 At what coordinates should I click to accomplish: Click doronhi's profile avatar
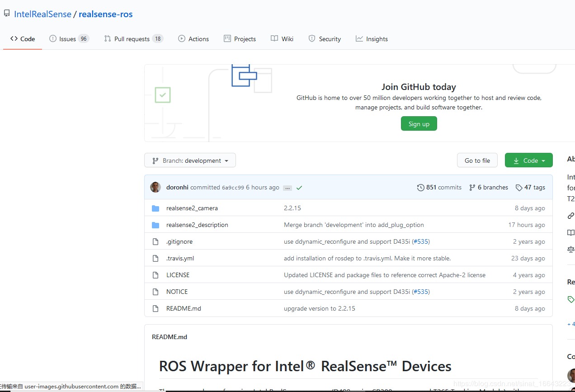(155, 187)
